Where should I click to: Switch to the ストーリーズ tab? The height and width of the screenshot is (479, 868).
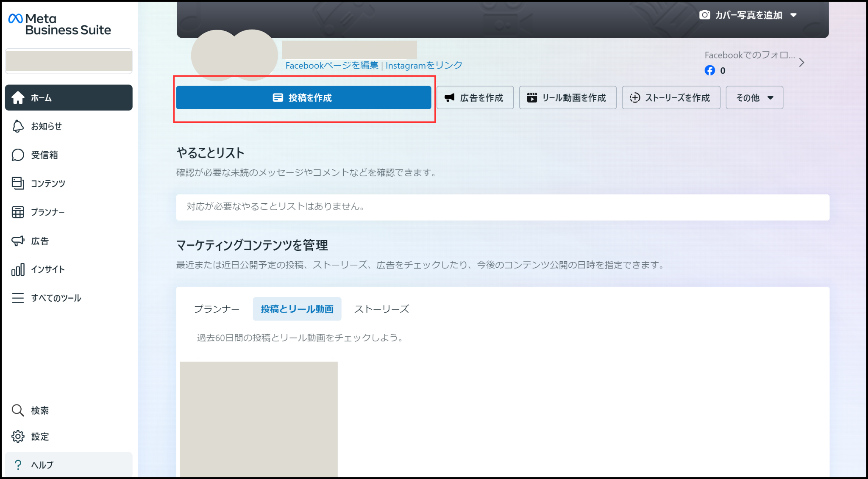(381, 309)
